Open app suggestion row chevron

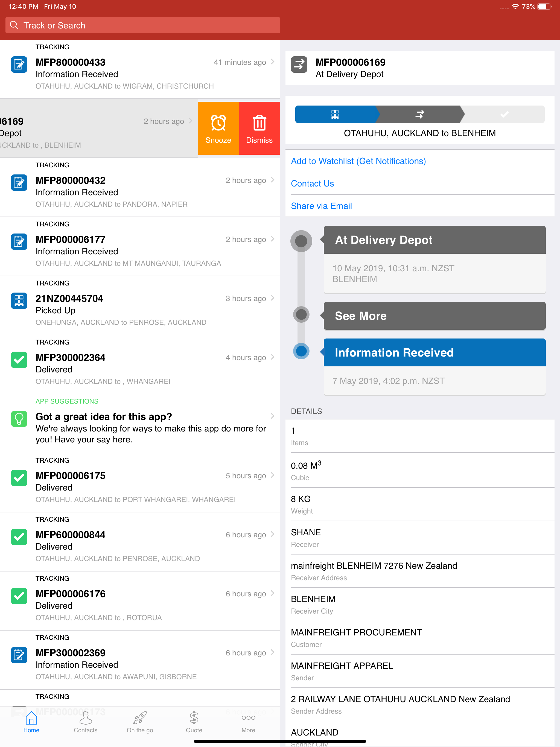pyautogui.click(x=273, y=416)
